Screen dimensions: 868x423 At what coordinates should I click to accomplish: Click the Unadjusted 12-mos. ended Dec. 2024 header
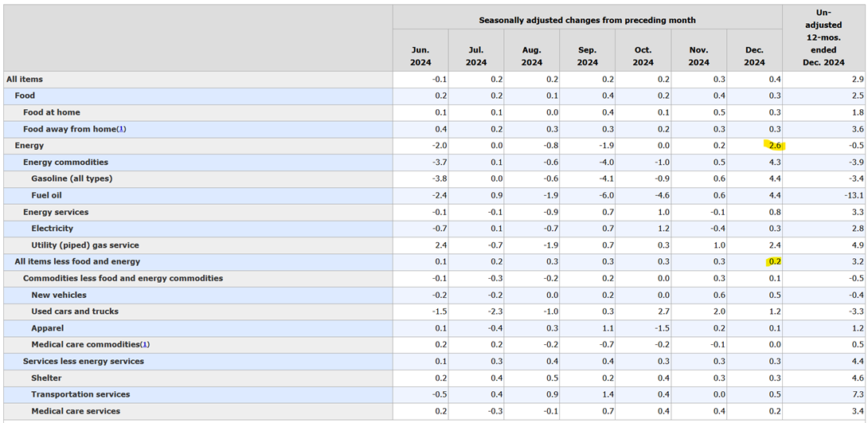[x=823, y=37]
